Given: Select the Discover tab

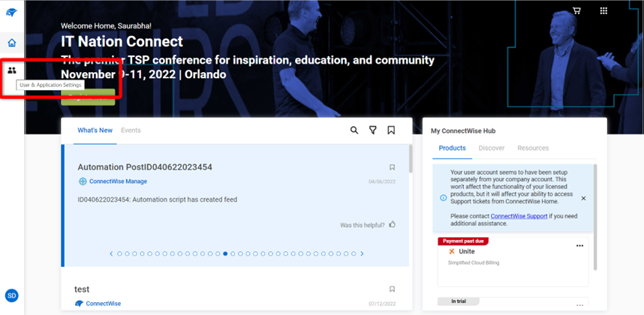Looking at the screenshot, I should point(491,148).
